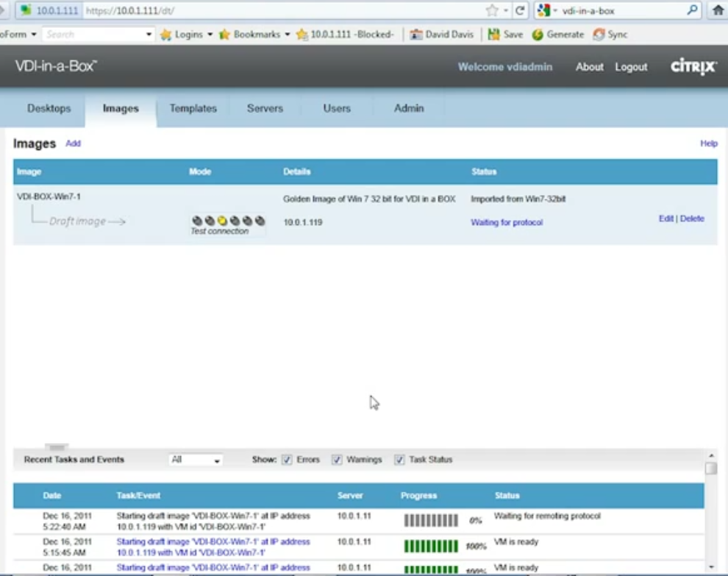The height and width of the screenshot is (576, 728).
Task: Click the tasks list scroll up arrow
Action: 711,455
